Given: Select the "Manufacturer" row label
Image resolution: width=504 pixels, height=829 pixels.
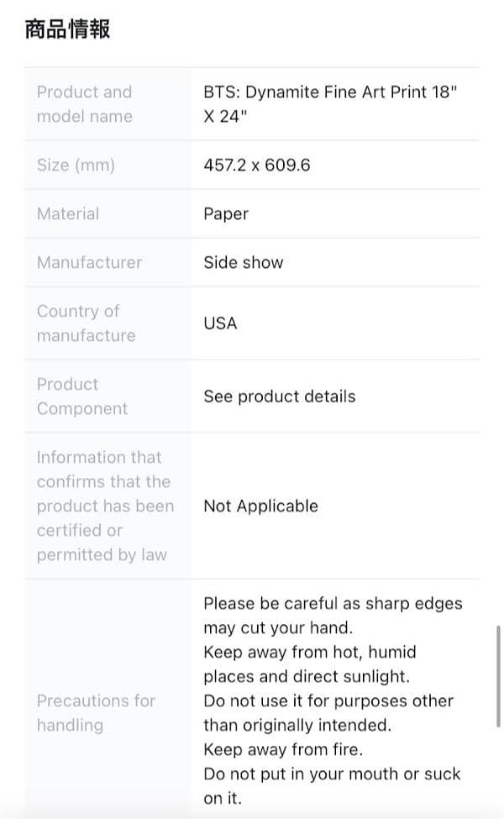Looking at the screenshot, I should 89,262.
